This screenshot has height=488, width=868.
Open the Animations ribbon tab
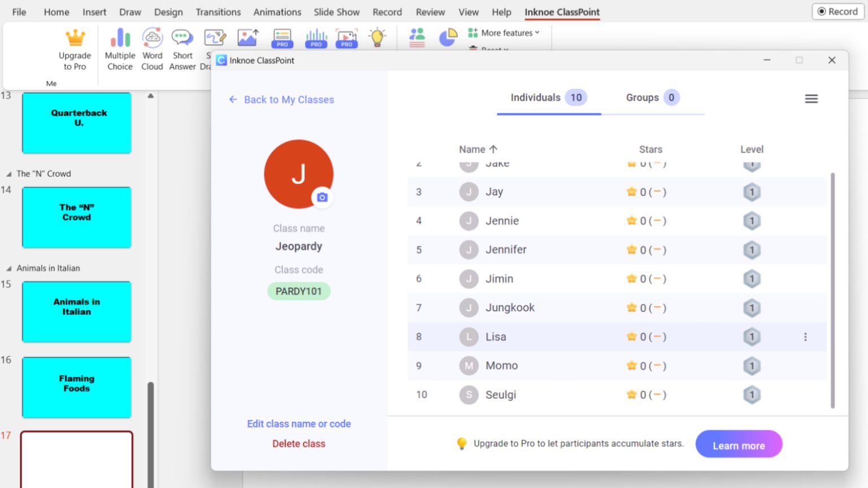click(277, 12)
